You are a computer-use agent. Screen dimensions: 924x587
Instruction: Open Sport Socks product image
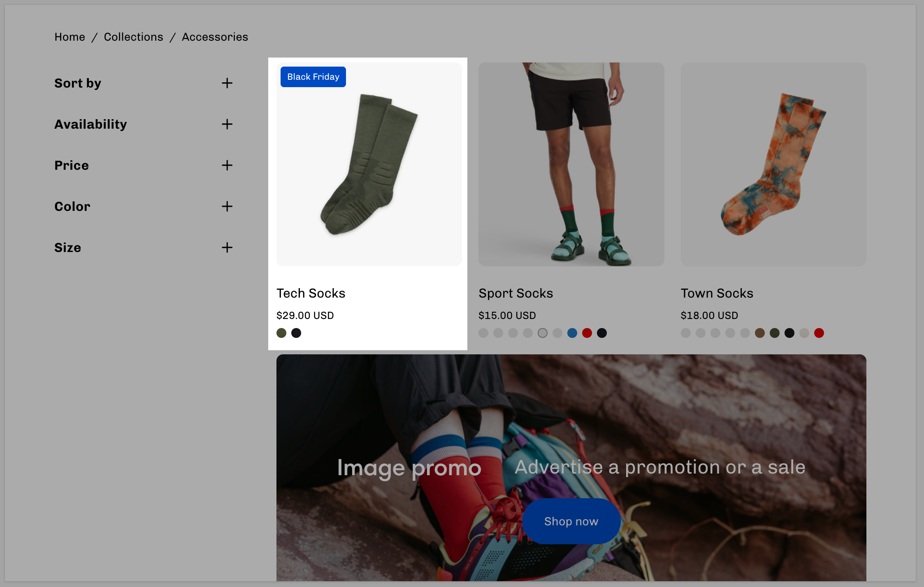click(571, 164)
